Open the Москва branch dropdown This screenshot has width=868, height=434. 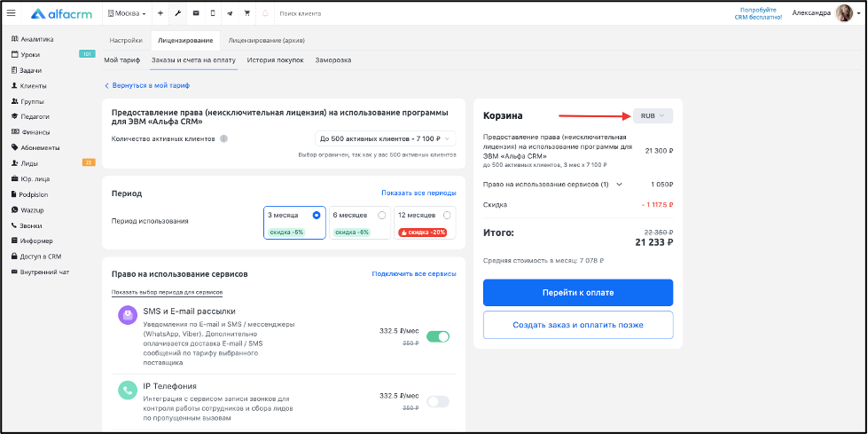pyautogui.click(x=127, y=13)
